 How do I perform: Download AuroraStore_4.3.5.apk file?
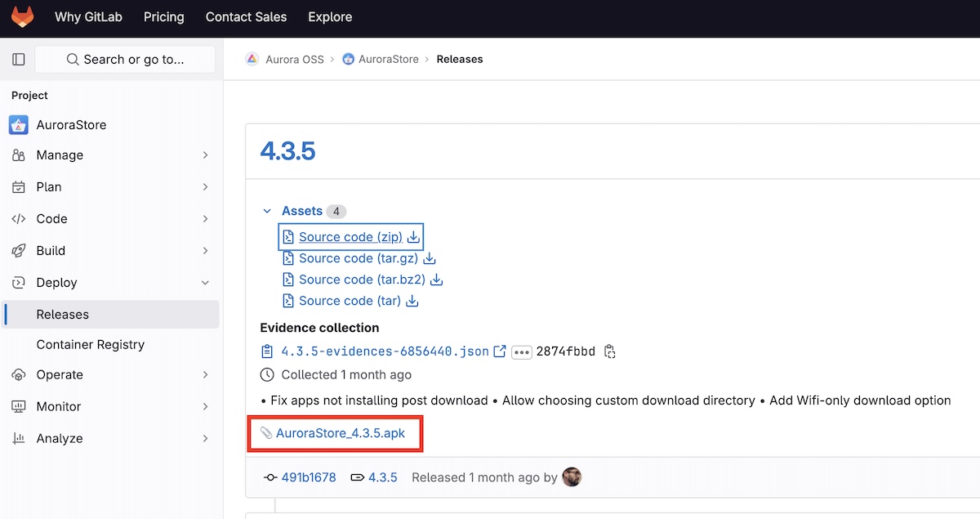point(340,433)
